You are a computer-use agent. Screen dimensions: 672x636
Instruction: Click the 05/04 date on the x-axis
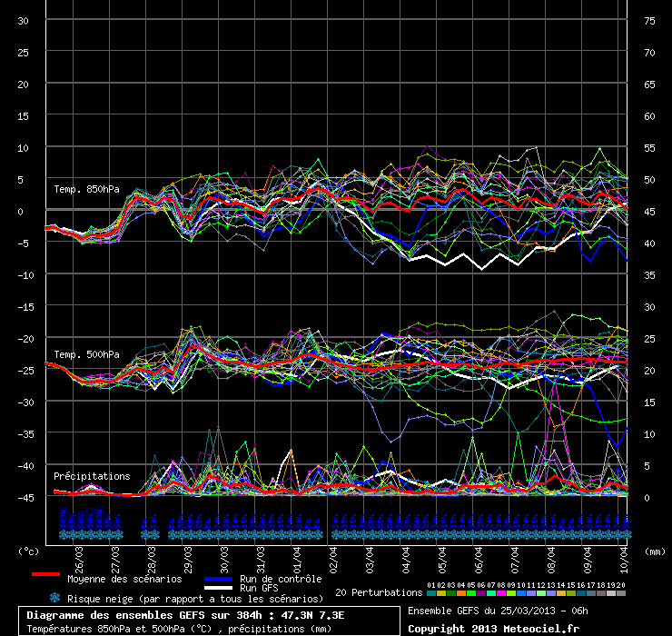pyautogui.click(x=443, y=555)
